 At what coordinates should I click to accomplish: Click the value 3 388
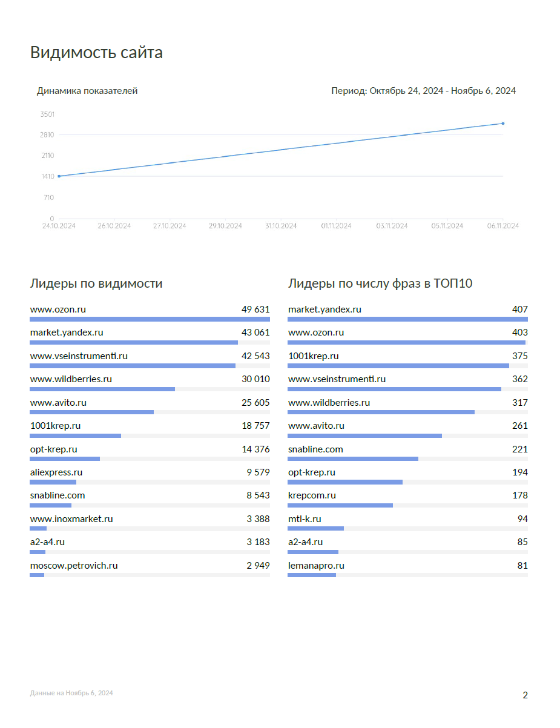258,519
